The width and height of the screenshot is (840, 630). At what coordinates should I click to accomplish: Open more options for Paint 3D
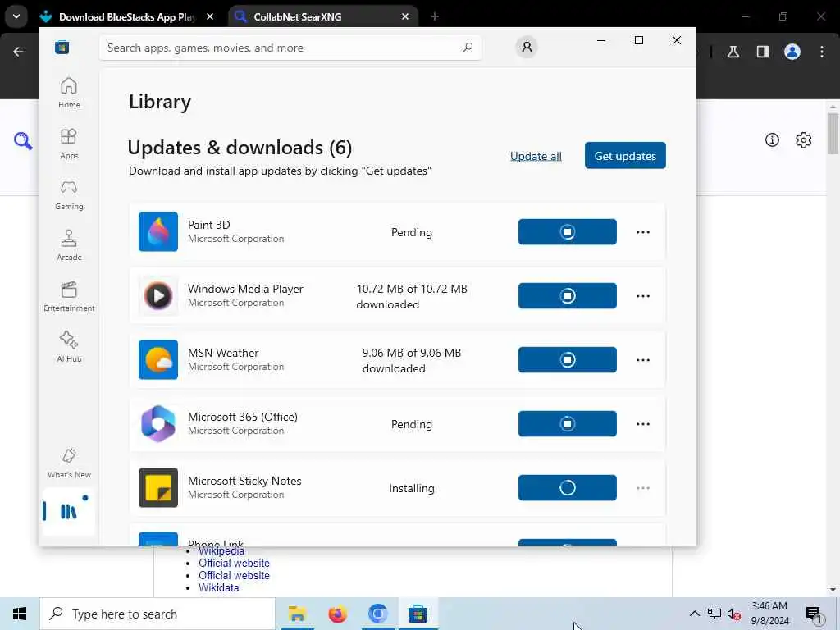(x=643, y=232)
